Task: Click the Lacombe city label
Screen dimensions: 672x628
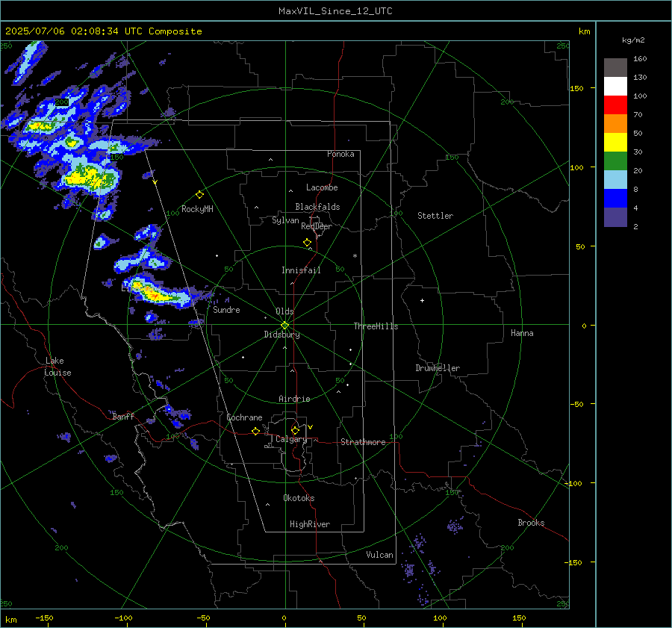Action: 322,187
